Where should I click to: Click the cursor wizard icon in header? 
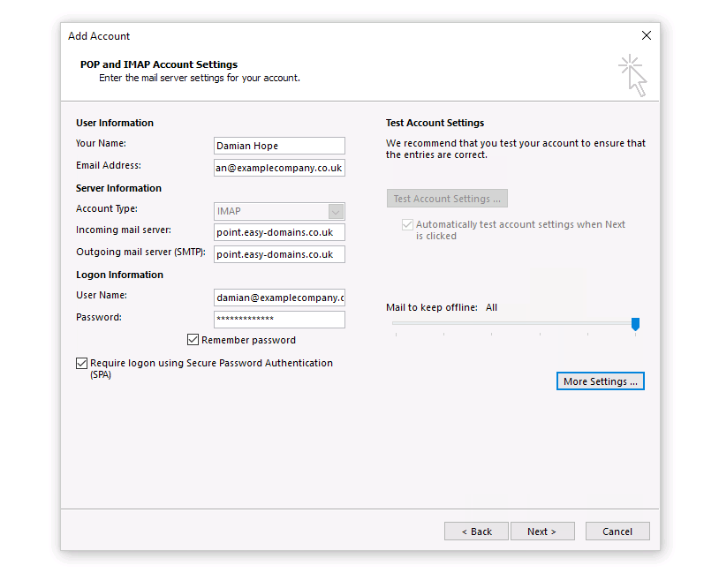pyautogui.click(x=632, y=75)
